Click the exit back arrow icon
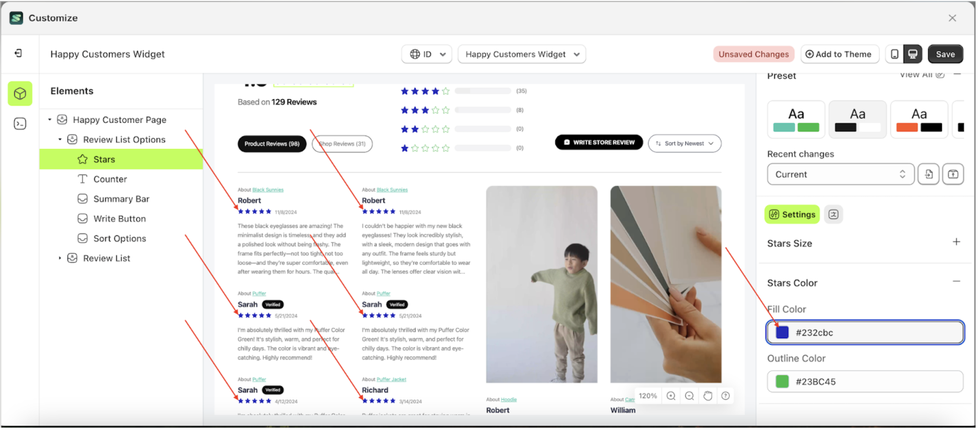 click(x=18, y=53)
